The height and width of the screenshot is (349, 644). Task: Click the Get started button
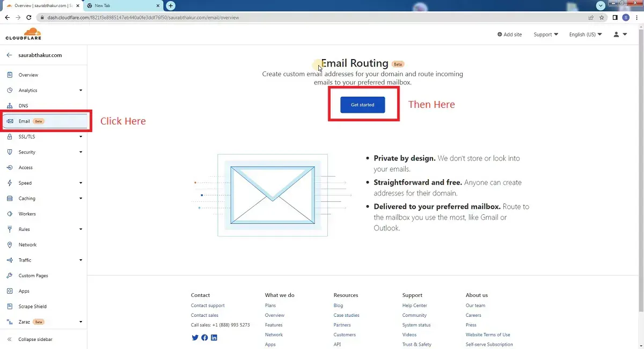(363, 105)
